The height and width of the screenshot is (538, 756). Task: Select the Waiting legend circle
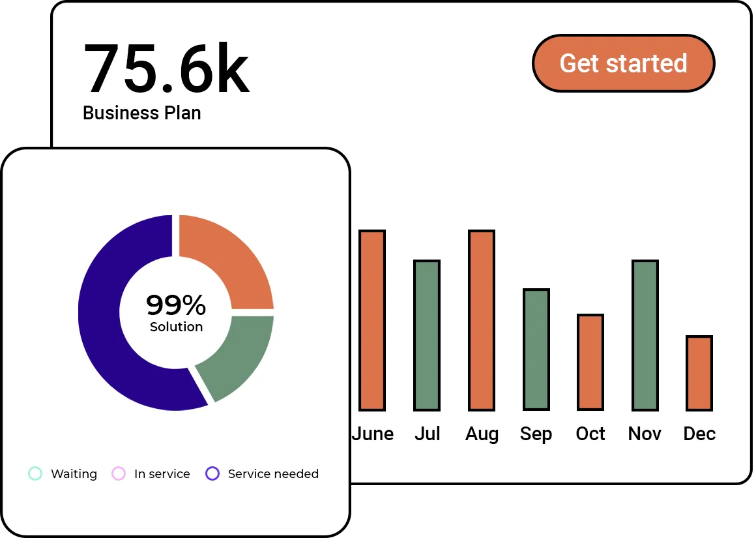click(35, 473)
